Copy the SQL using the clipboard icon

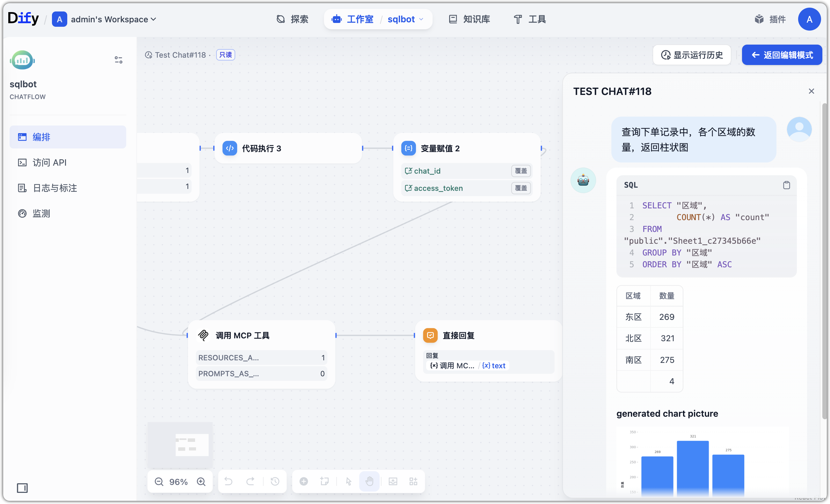tap(787, 185)
